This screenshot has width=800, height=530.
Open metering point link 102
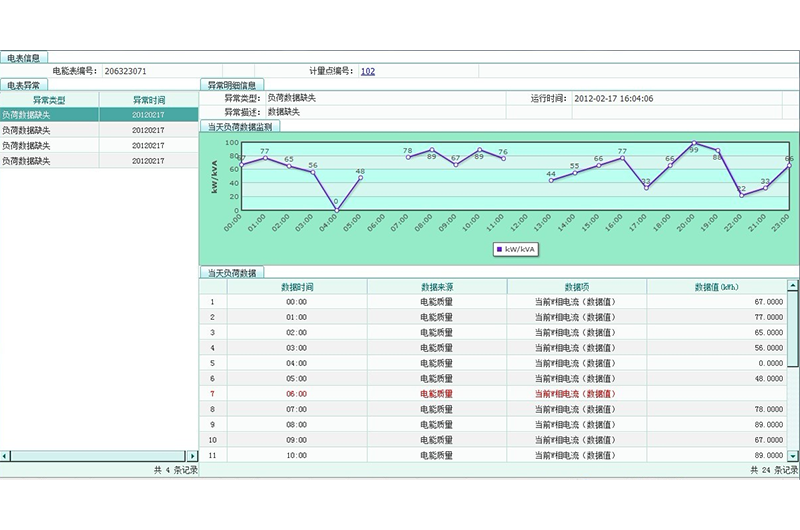coord(368,71)
